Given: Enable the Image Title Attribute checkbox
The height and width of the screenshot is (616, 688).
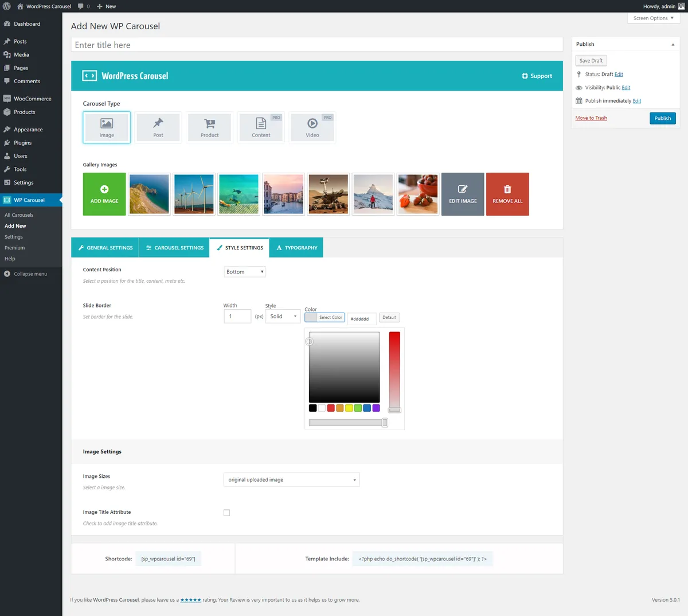Looking at the screenshot, I should [226, 513].
